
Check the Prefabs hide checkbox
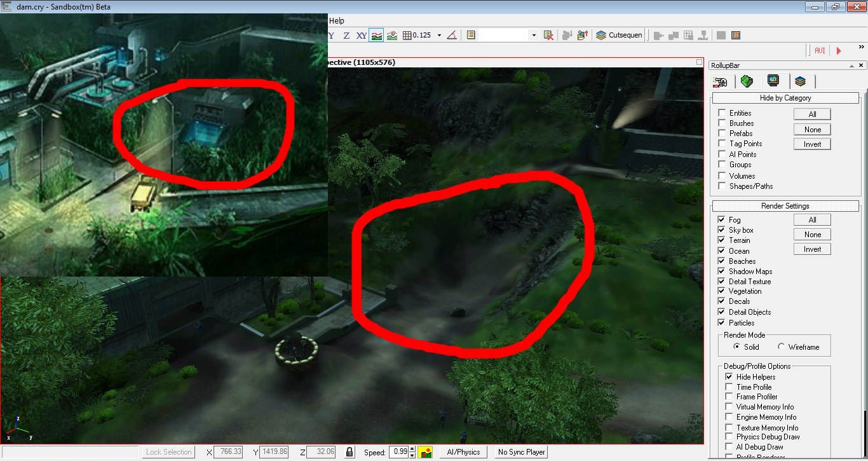pos(722,134)
